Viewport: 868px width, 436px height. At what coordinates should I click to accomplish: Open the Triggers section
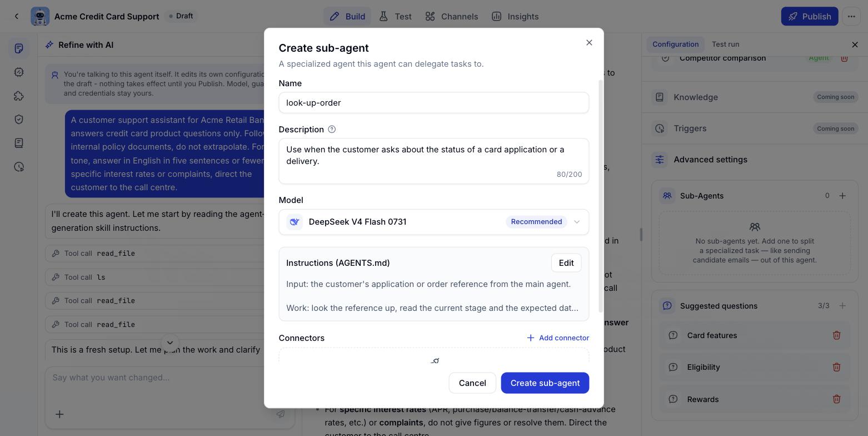(755, 128)
